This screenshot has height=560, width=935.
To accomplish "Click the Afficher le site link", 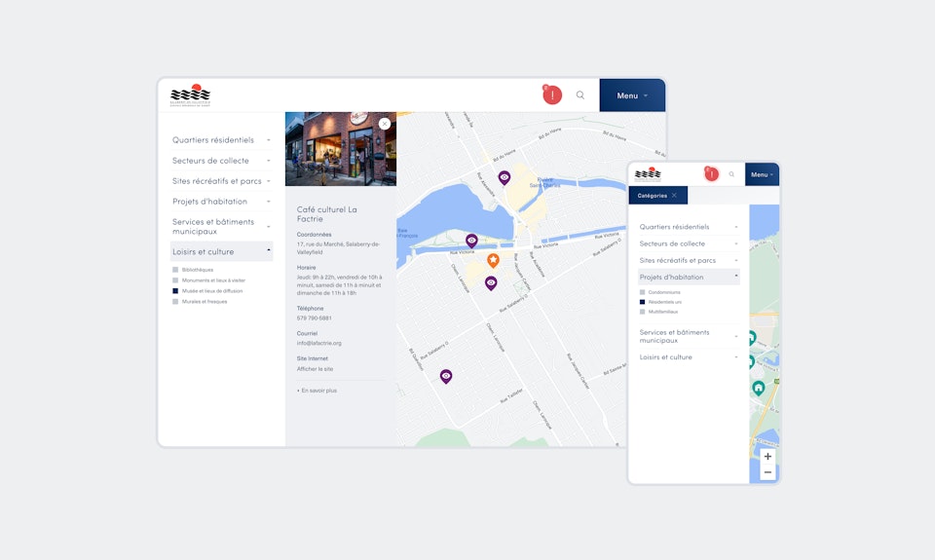I will 315,369.
